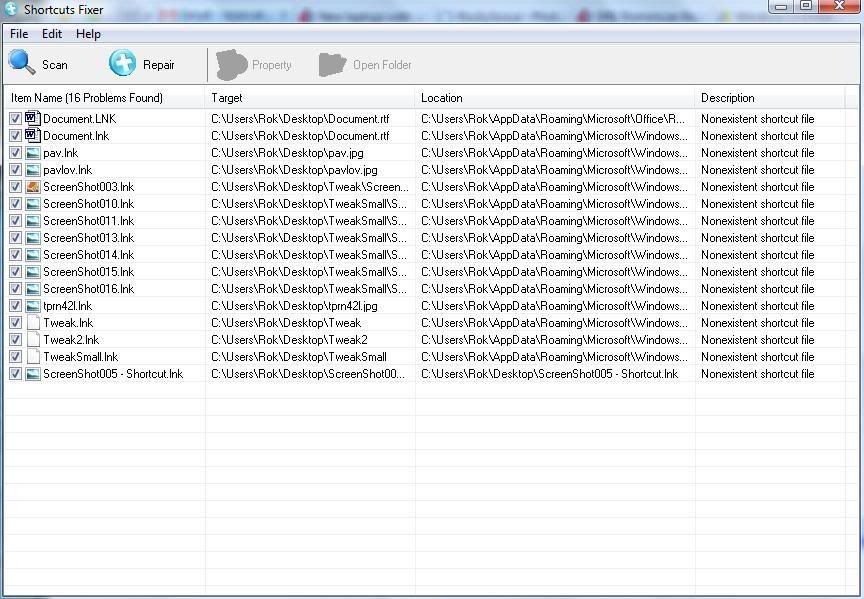
Task: Click the orange icon beside ScreenShot003.lnk
Action: pos(33,187)
